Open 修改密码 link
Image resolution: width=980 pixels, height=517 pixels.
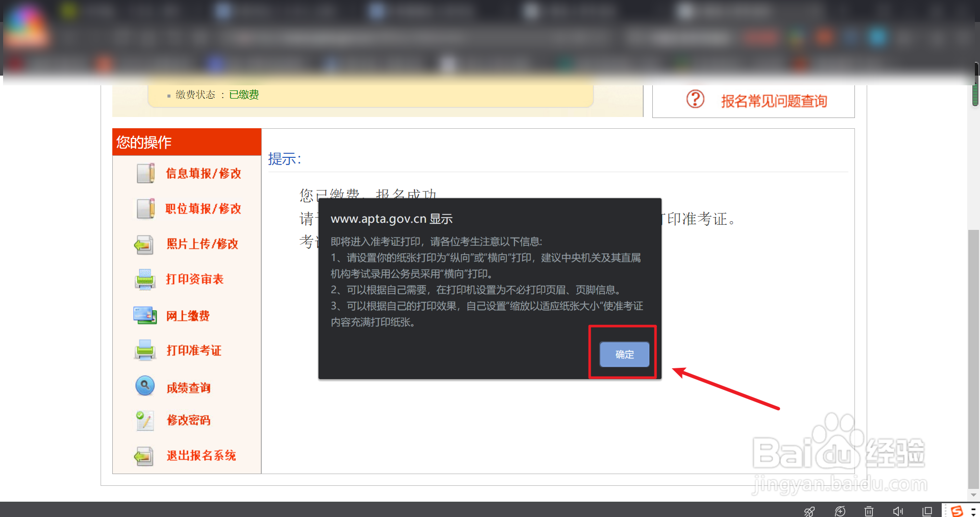pos(188,420)
